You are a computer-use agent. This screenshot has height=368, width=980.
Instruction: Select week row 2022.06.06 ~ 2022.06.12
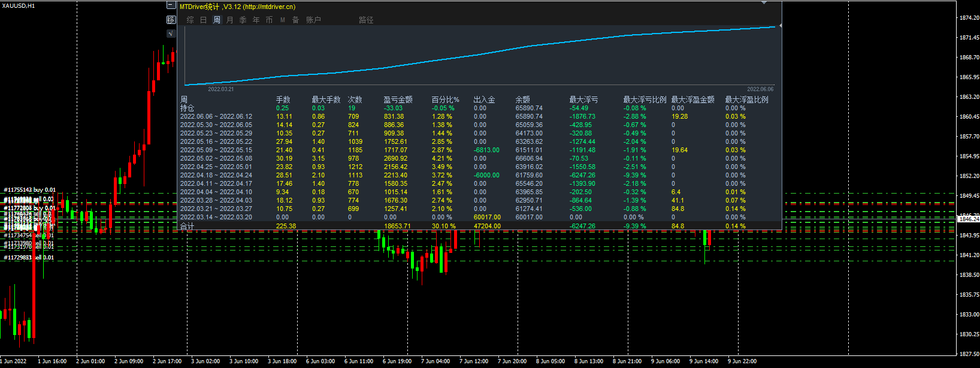coord(216,116)
